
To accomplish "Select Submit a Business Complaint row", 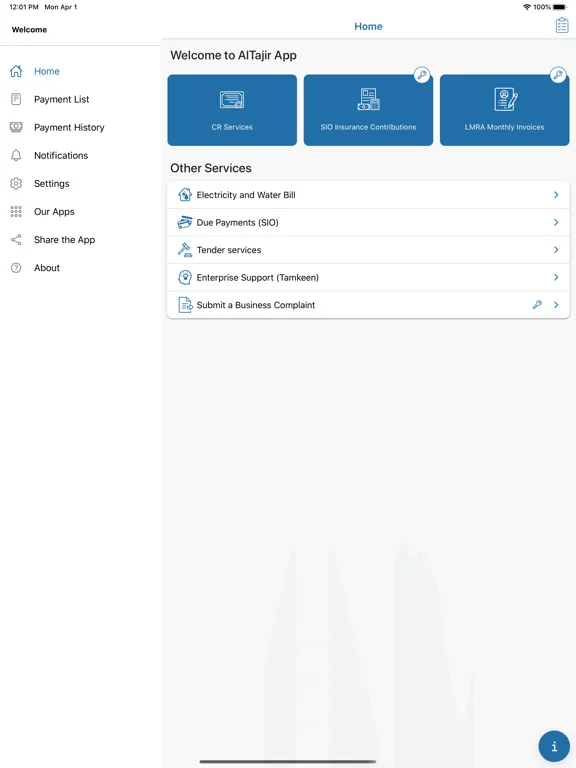I will coord(368,305).
